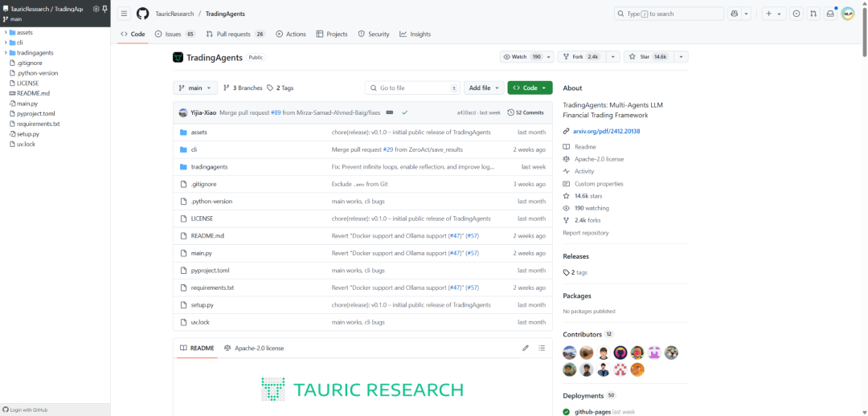868x416 pixels.
Task: Click the Report repository link
Action: click(586, 233)
